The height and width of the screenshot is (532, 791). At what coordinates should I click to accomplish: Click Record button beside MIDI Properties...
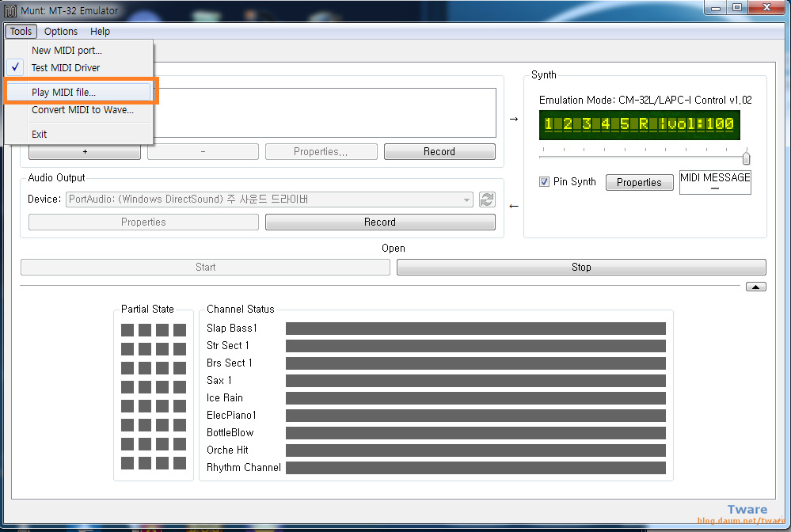click(x=439, y=151)
